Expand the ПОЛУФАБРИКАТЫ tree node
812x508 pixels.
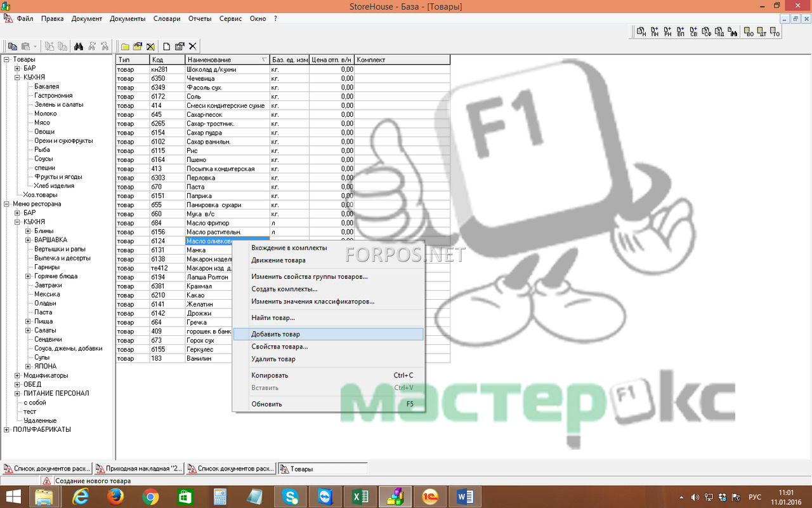[6, 429]
